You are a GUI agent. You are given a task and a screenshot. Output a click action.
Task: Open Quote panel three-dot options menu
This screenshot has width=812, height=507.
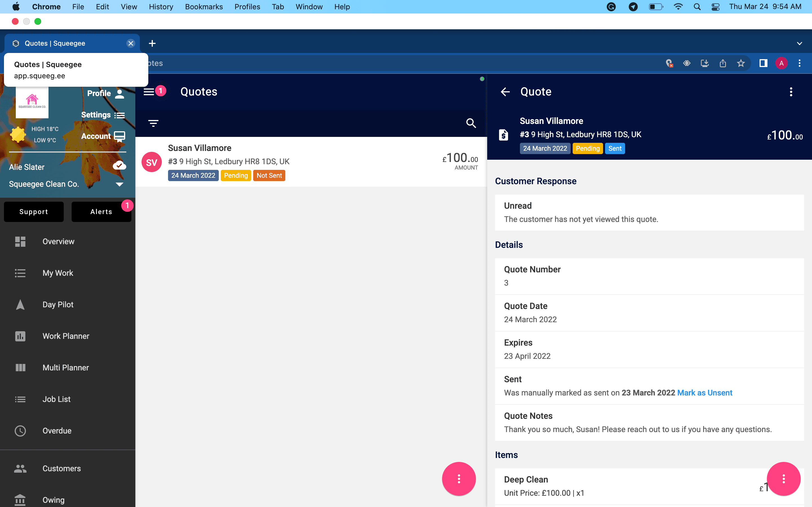coord(791,92)
